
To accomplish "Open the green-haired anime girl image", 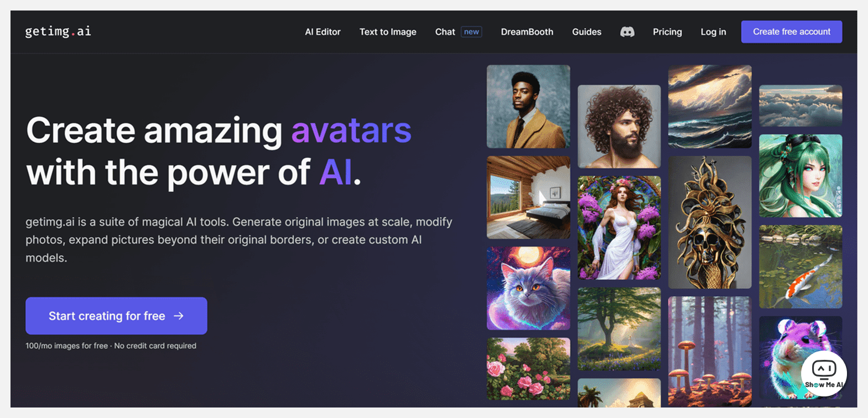I will coord(801,176).
